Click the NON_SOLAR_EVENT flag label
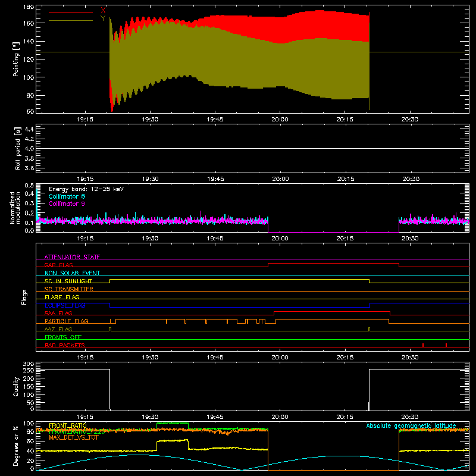Viewport: 476px width, 476px height. (72, 273)
